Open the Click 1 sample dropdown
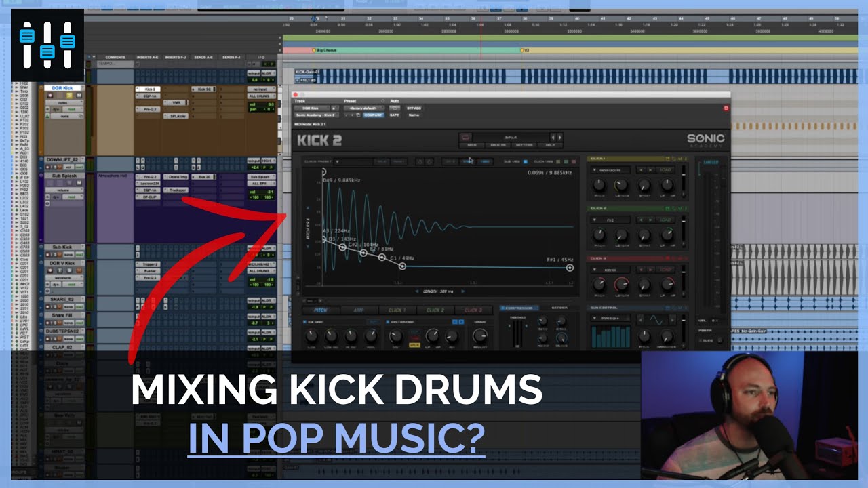Viewport: 868px width, 488px height. click(x=610, y=170)
